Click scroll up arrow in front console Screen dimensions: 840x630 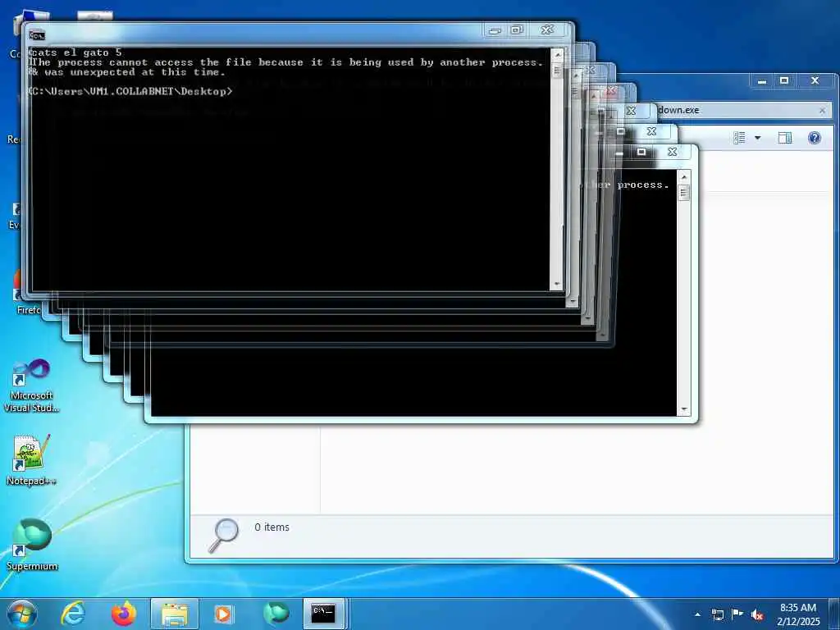pos(557,55)
